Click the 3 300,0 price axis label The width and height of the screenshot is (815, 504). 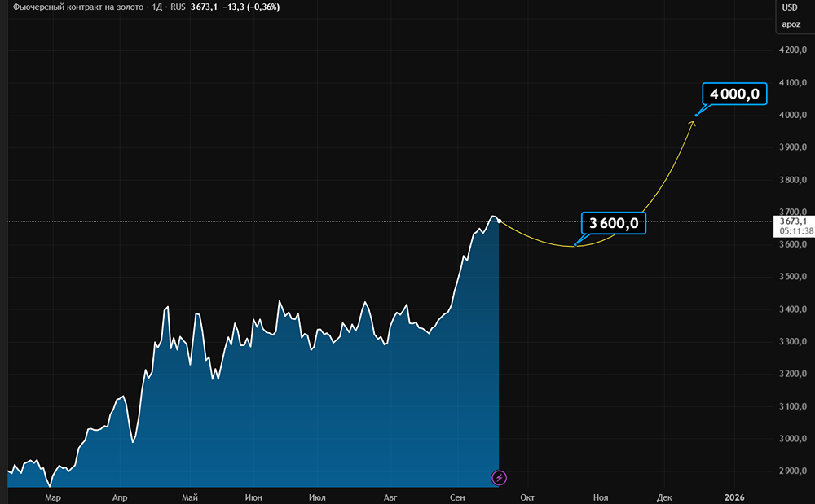pos(793,341)
